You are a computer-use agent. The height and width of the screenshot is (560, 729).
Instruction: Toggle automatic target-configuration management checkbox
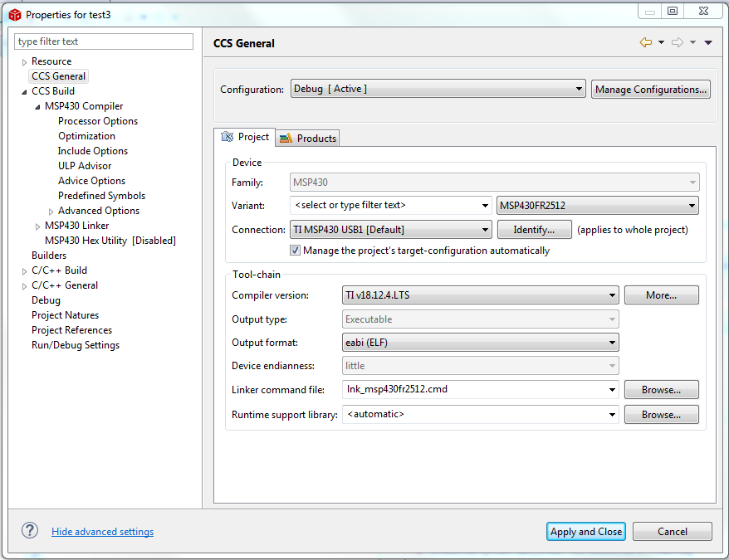coord(296,251)
